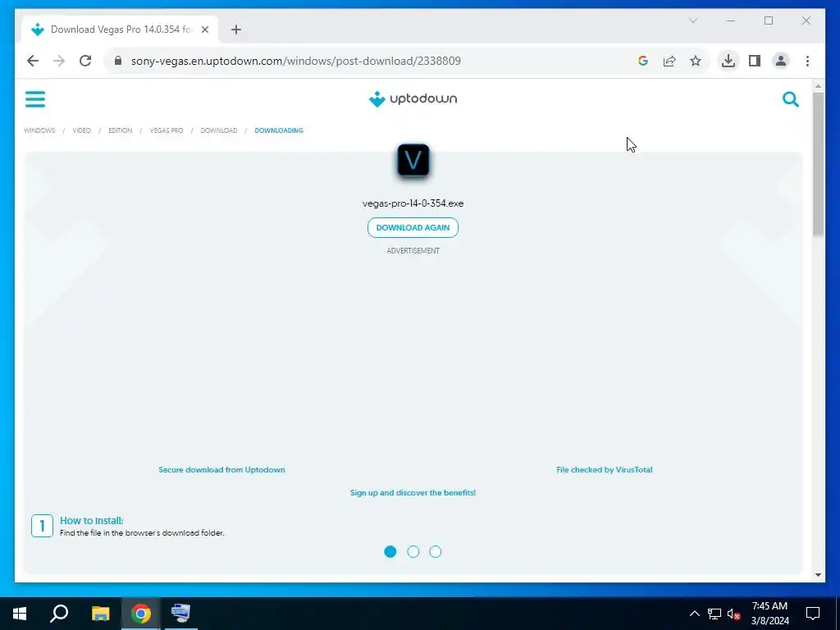Image resolution: width=840 pixels, height=630 pixels.
Task: Open File checked by VirusTotal link
Action: coord(605,470)
